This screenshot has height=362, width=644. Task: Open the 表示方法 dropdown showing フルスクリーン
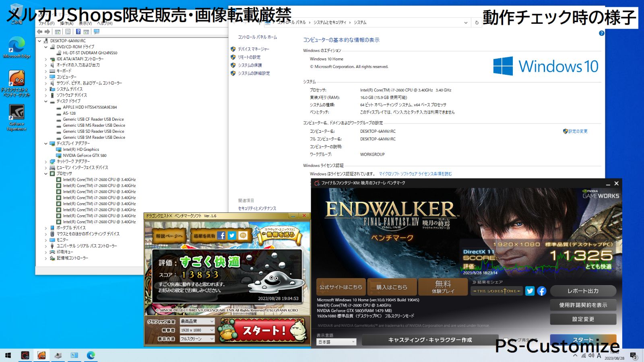click(x=197, y=339)
